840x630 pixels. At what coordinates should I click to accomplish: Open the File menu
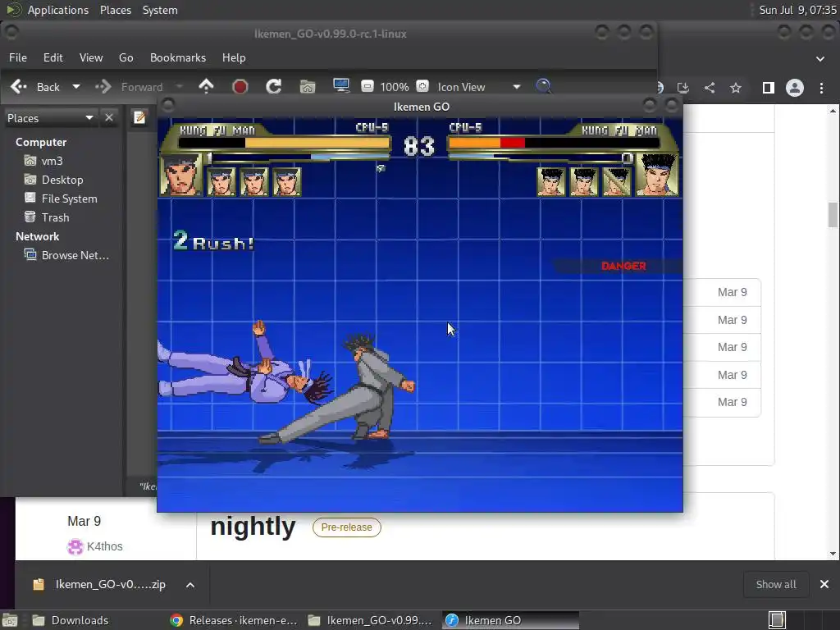(18, 57)
